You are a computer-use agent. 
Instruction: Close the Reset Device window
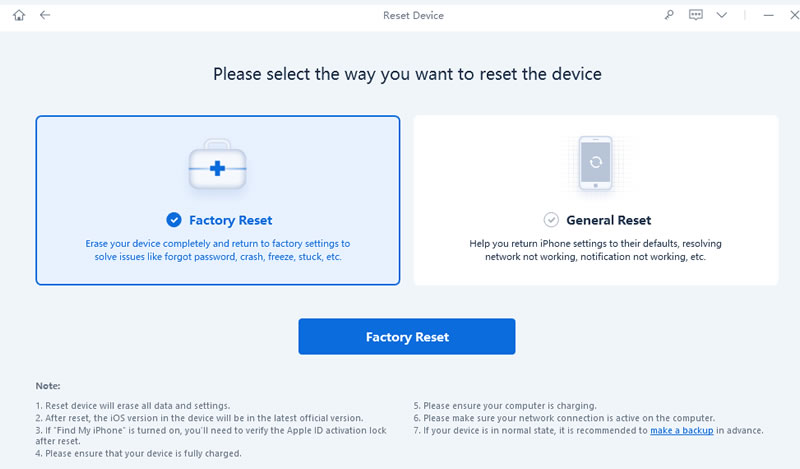pyautogui.click(x=794, y=15)
